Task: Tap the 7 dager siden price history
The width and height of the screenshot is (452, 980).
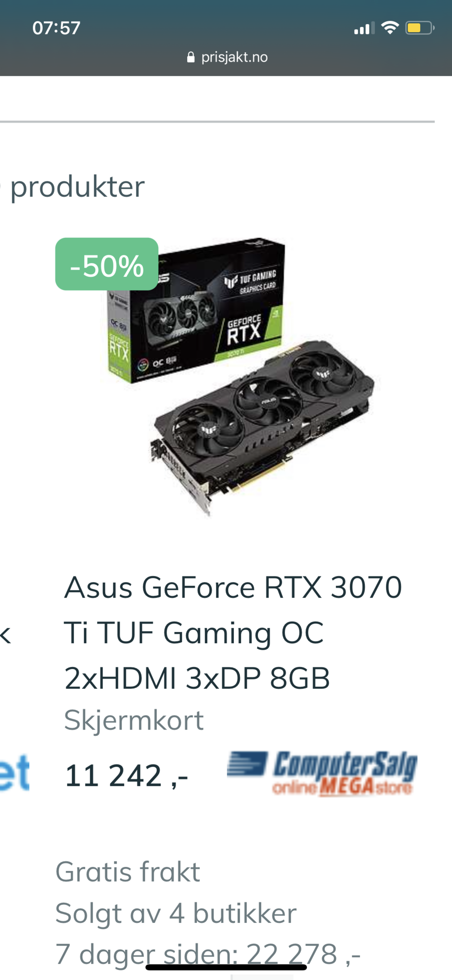Action: pos(208,954)
